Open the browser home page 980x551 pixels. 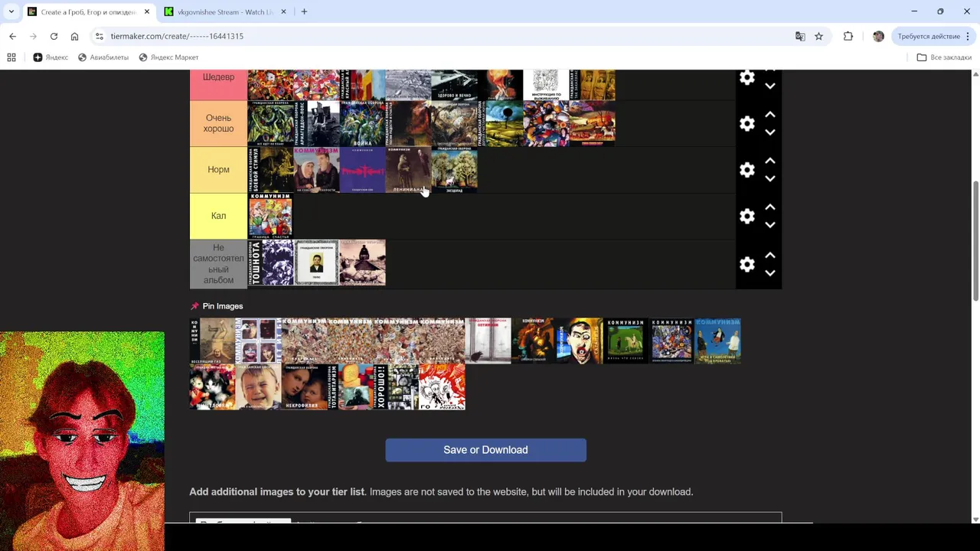click(74, 36)
